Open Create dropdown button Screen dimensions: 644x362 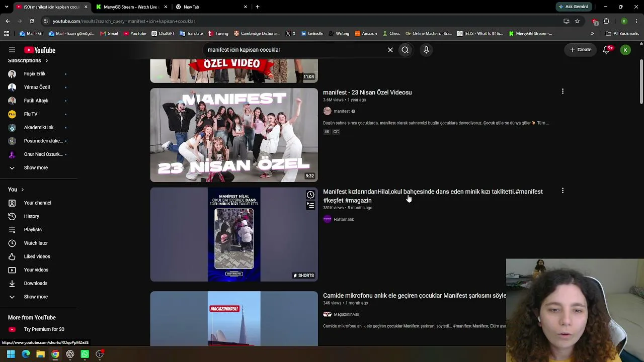[581, 50]
